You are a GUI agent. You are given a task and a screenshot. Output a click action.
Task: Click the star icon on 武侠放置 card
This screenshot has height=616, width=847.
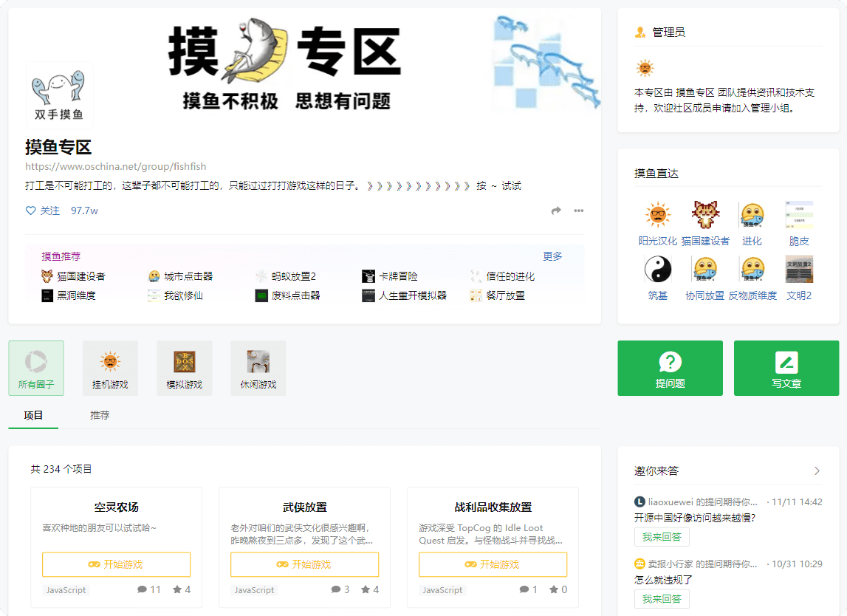[366, 589]
